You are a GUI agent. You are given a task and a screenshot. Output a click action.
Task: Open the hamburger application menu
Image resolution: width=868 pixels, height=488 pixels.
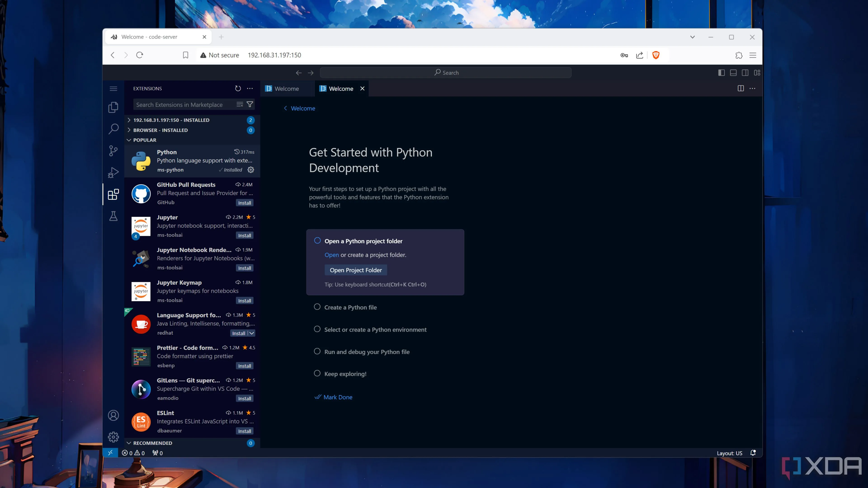(113, 89)
